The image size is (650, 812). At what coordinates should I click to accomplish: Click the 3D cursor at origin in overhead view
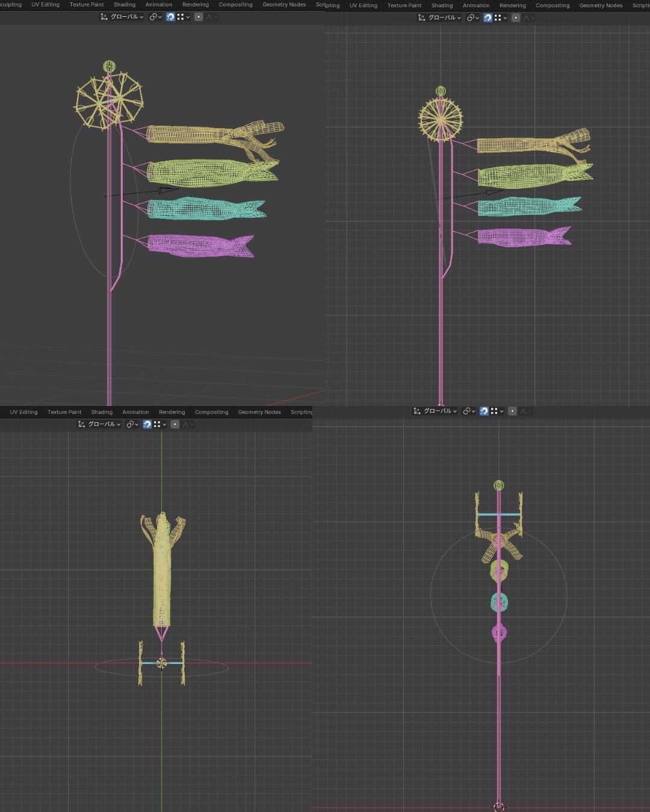[161, 663]
